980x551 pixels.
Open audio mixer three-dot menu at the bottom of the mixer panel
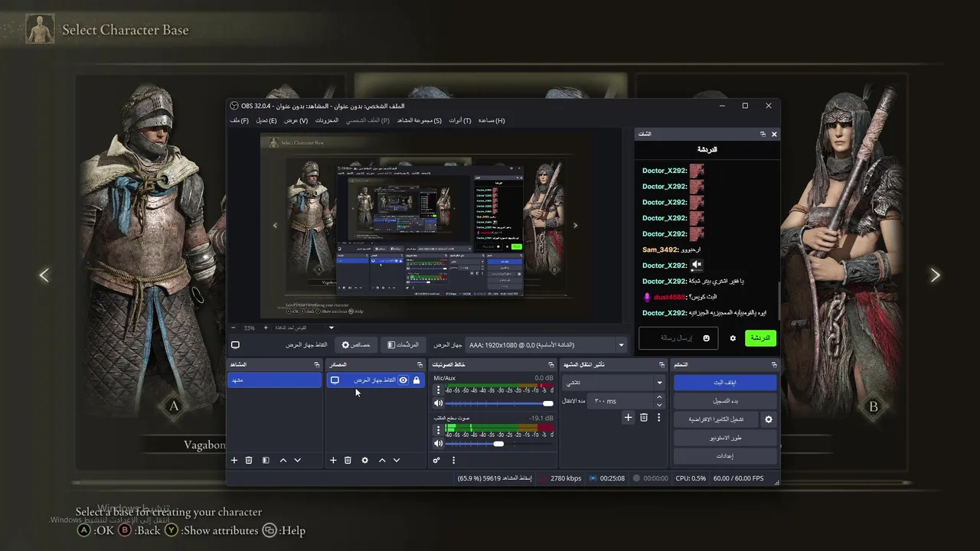pos(453,460)
